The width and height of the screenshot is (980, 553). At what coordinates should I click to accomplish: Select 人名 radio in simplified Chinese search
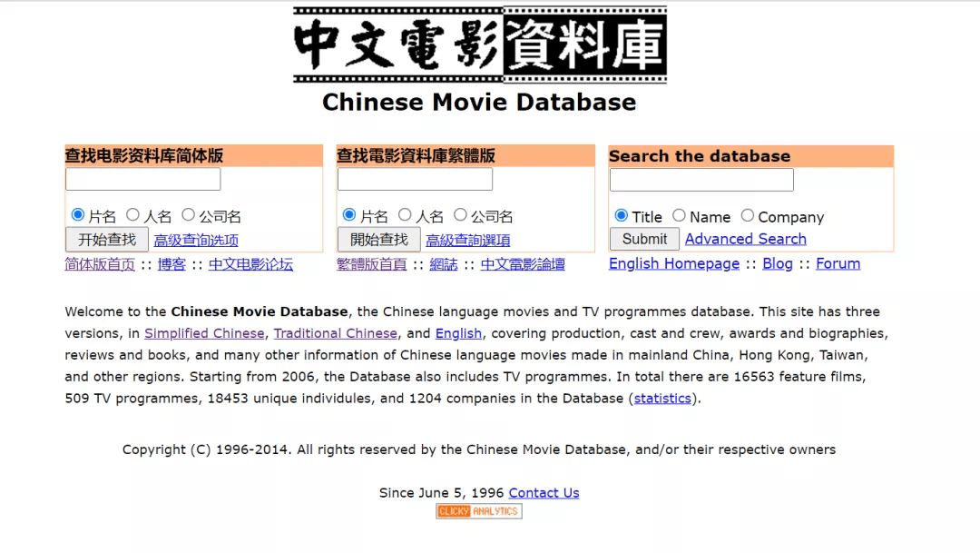[x=132, y=215]
